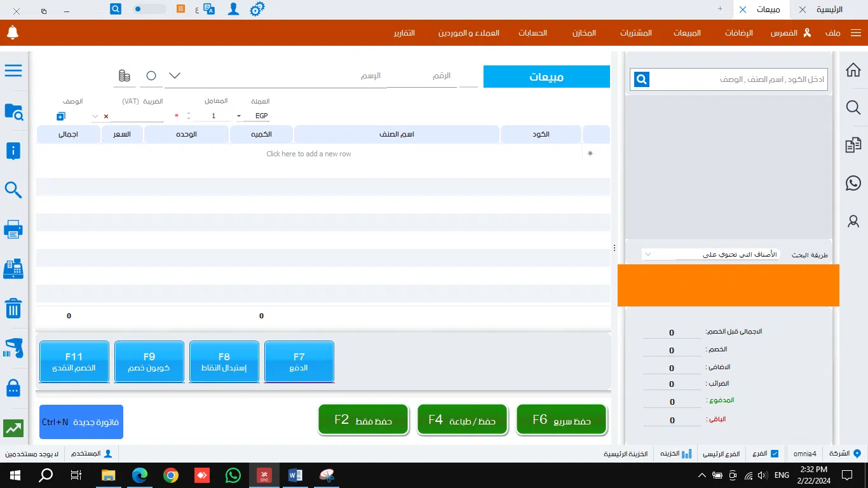Click the translate language icon
The width and height of the screenshot is (868, 488).
[x=209, y=10]
